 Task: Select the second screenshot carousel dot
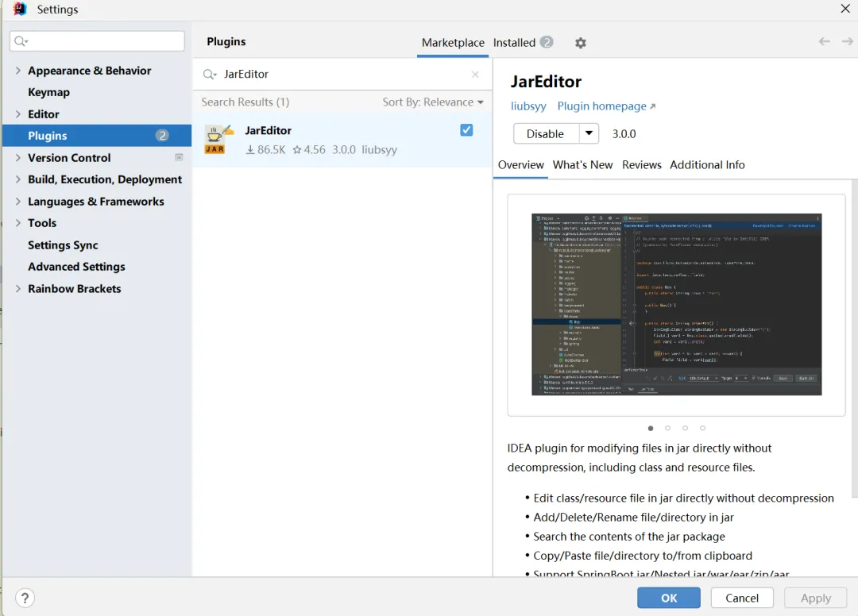(667, 428)
